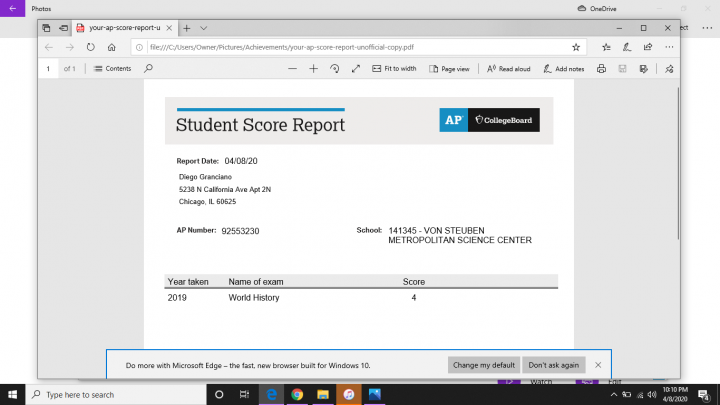
Task: Click the page number field
Action: (x=48, y=69)
